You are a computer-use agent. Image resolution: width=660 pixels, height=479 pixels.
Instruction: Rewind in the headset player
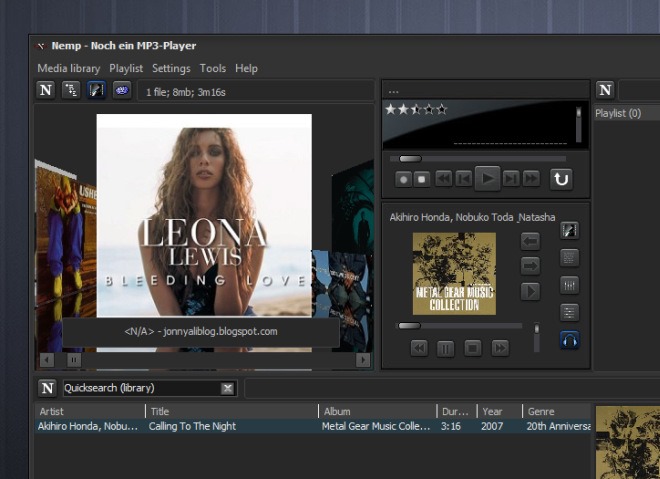[x=419, y=348]
